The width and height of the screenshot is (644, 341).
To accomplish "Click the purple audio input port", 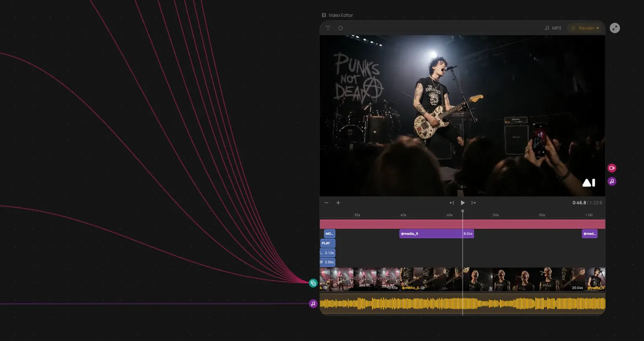I will [313, 304].
